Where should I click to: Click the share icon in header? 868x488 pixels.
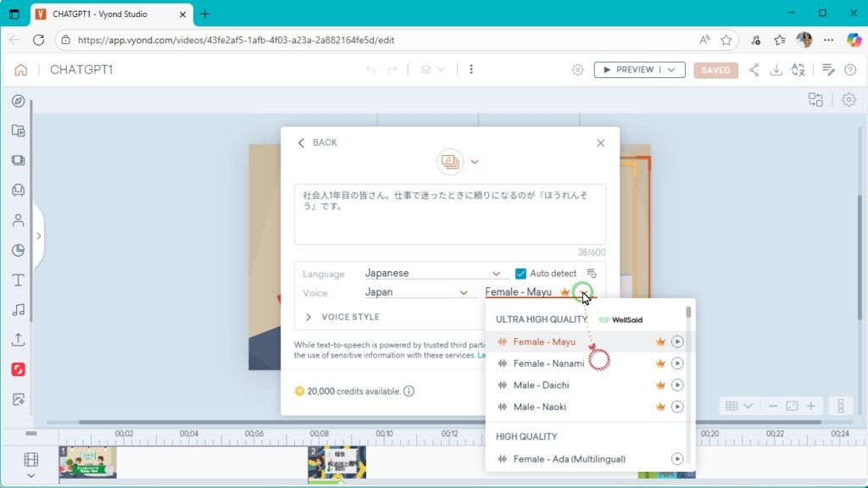[754, 69]
